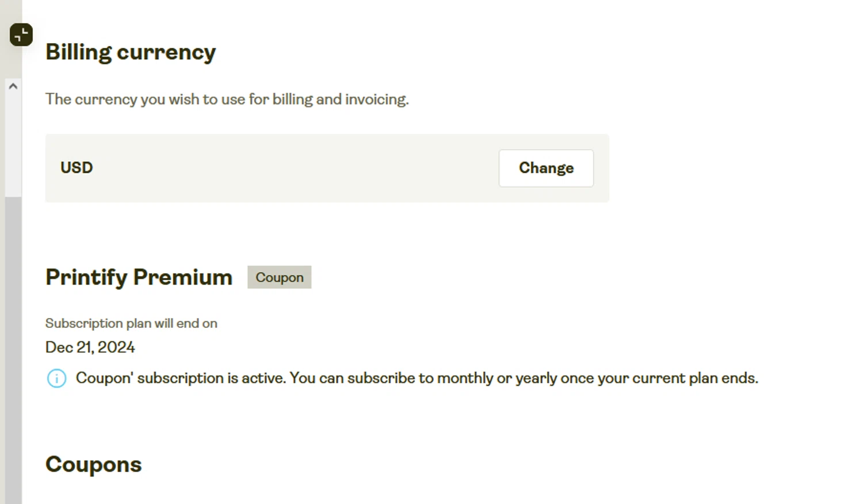Image resolution: width=863 pixels, height=504 pixels.
Task: Click the Coupons section heading
Action: click(x=93, y=464)
